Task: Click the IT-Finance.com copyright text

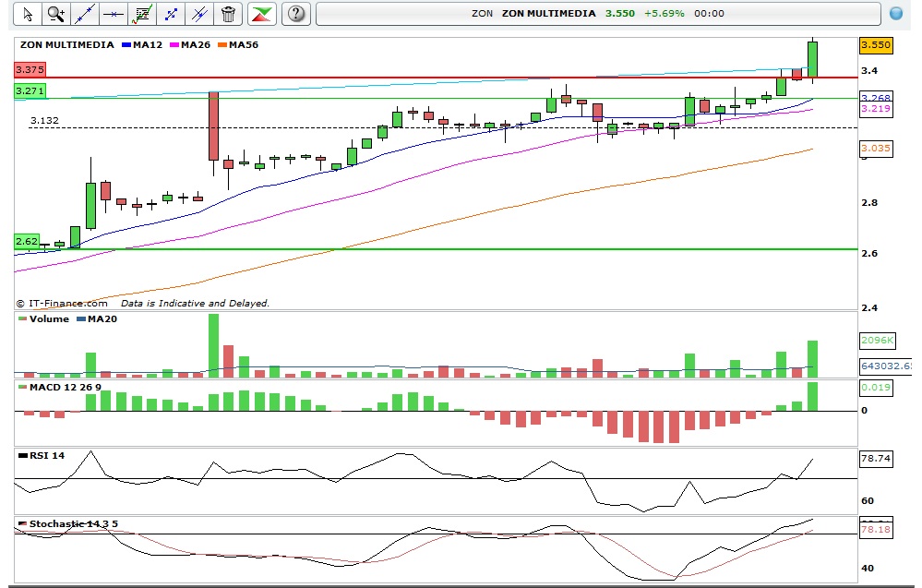Action: (x=63, y=304)
